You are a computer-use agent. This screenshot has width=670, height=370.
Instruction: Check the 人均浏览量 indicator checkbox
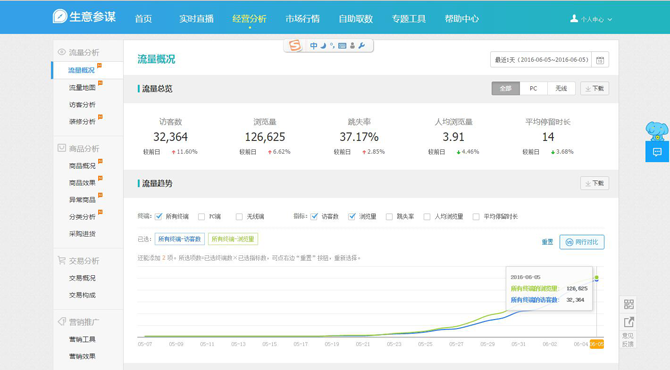pos(427,217)
